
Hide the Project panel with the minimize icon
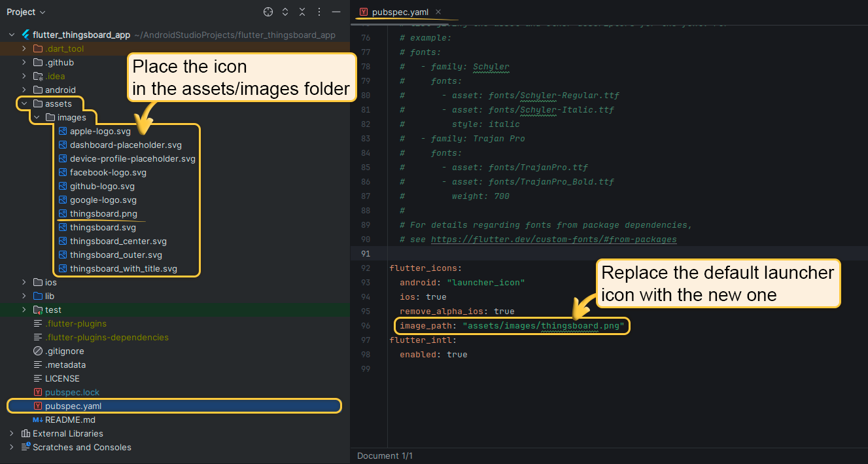click(x=336, y=12)
